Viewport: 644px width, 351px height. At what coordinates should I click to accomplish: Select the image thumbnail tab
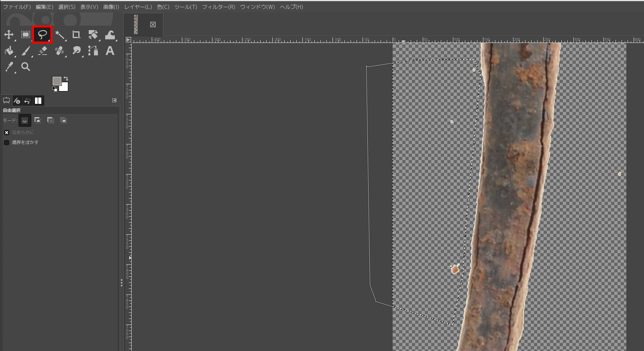coord(136,24)
